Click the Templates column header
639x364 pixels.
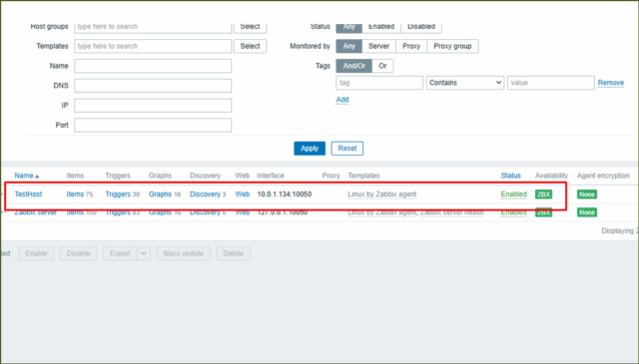[363, 176]
